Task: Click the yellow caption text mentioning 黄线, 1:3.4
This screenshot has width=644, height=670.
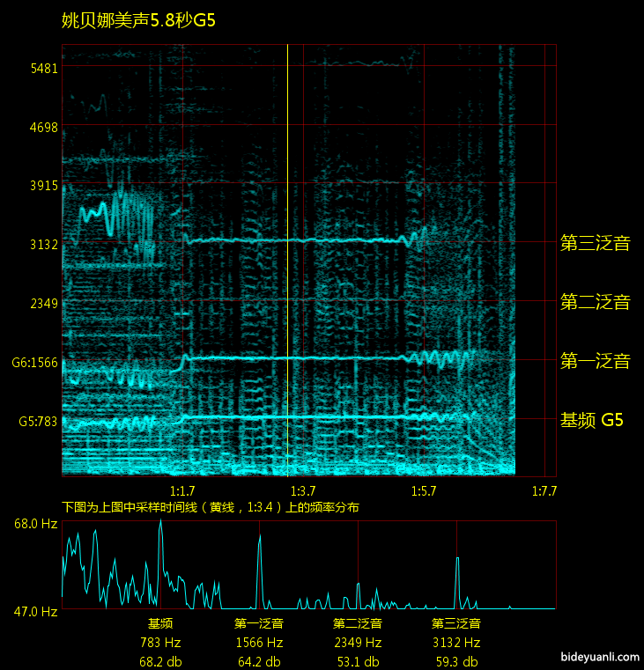Action: click(x=210, y=507)
